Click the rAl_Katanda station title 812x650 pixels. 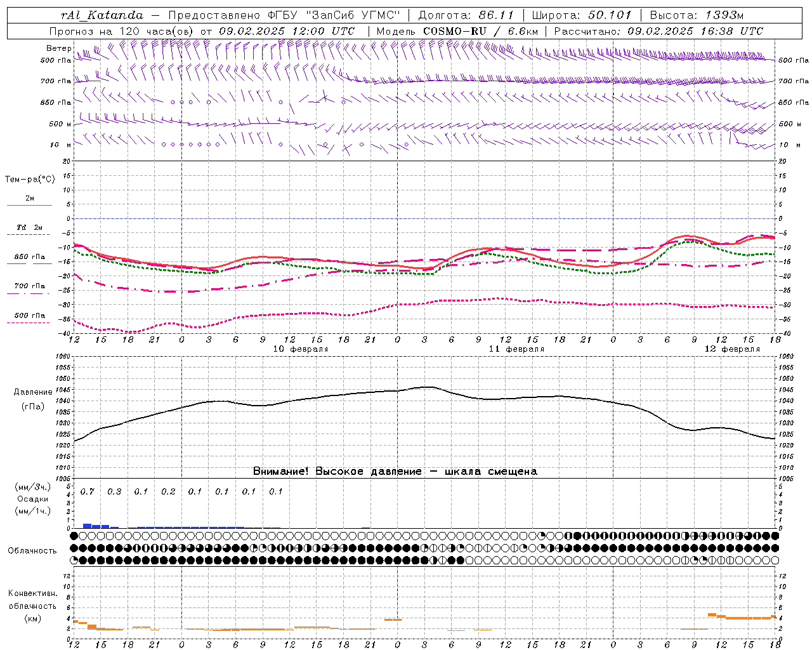pyautogui.click(x=102, y=15)
